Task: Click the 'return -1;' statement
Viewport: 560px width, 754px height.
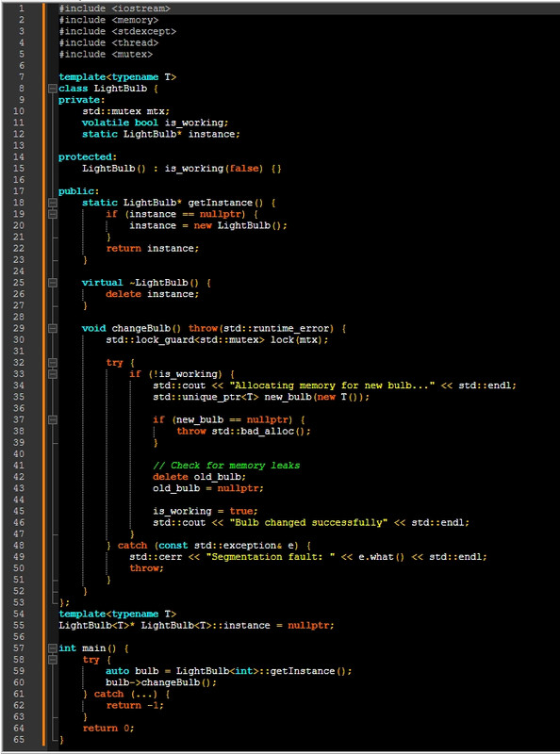Action: click(x=135, y=705)
